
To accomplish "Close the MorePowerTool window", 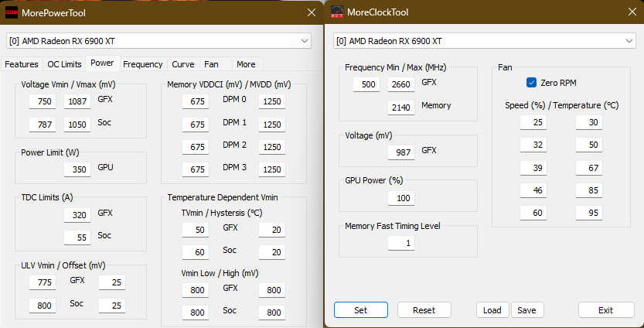I will [x=312, y=12].
